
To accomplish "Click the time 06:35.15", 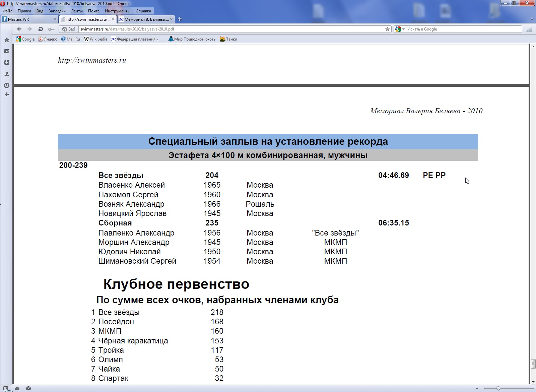I will coord(394,223).
